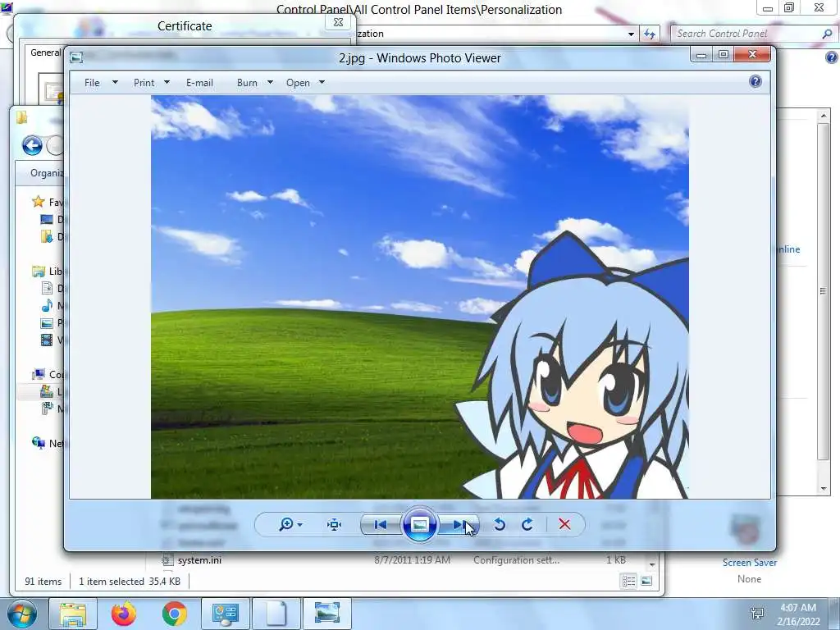Expand the Print dropdown arrow
The image size is (840, 630).
(167, 83)
